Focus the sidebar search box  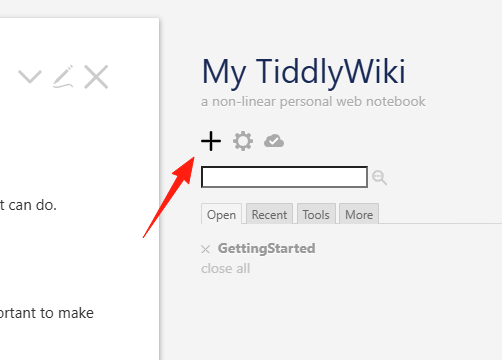(x=284, y=177)
